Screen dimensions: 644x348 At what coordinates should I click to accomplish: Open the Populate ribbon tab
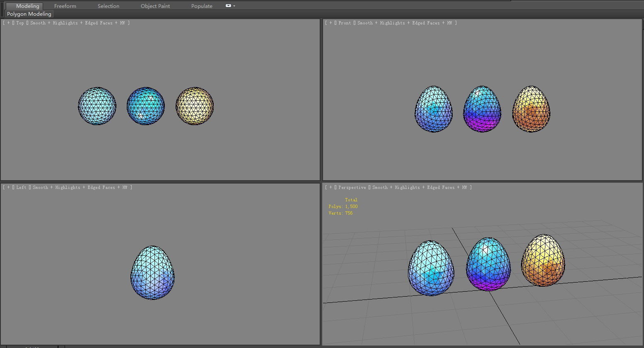click(x=202, y=6)
